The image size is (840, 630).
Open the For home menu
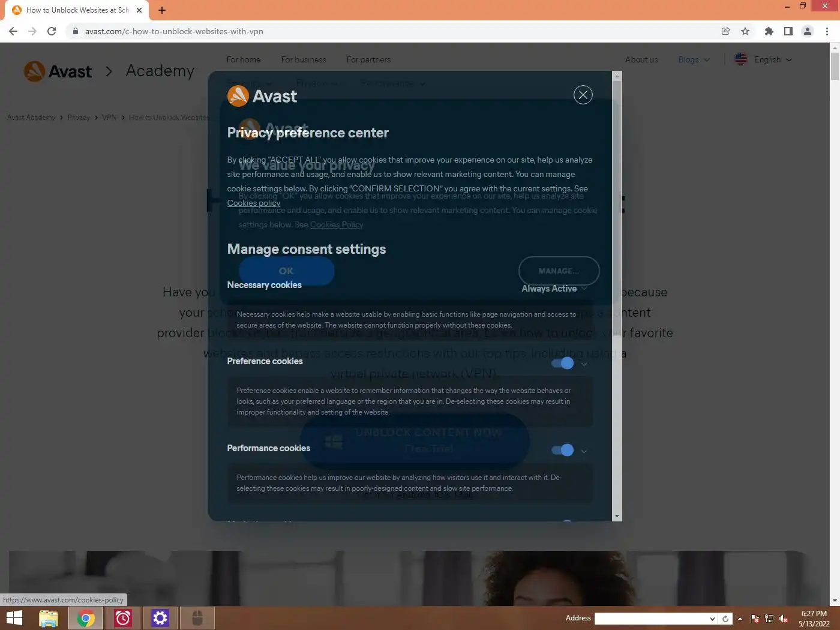244,59
